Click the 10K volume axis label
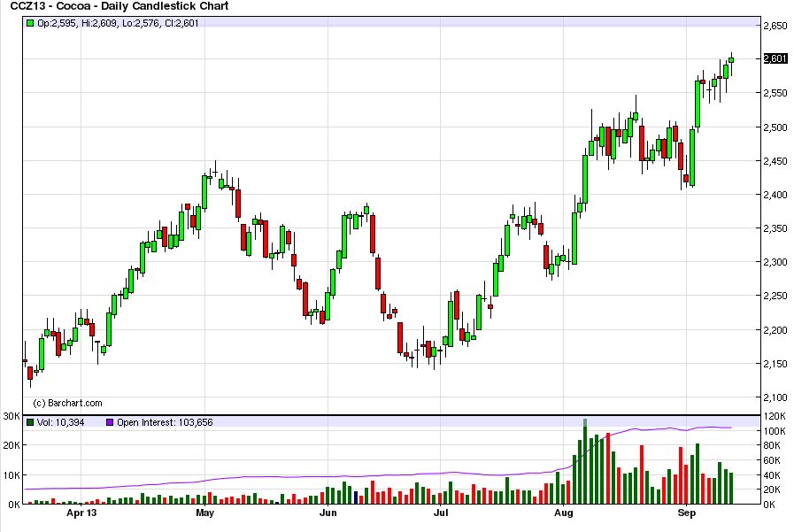Viewport: 794px width, 532px height. point(12,475)
